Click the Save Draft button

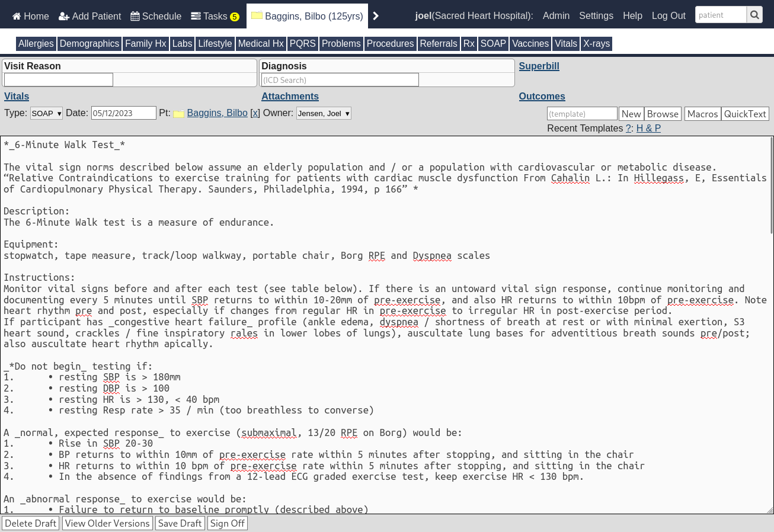point(180,523)
